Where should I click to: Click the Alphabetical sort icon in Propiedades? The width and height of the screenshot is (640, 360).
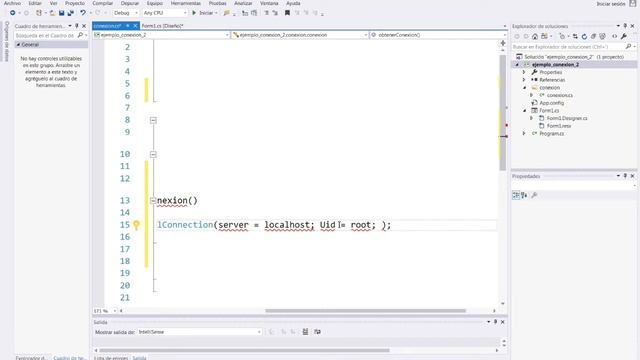click(524, 195)
